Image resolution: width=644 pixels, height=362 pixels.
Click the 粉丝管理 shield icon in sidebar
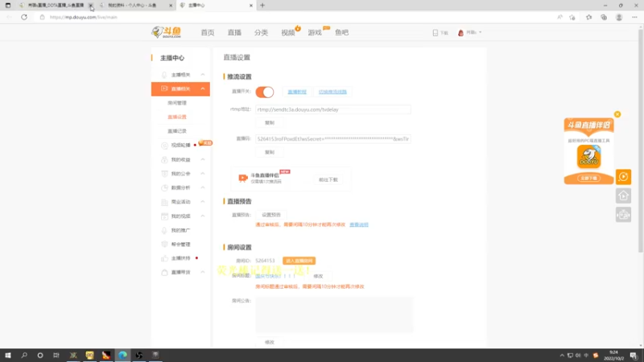pyautogui.click(x=164, y=245)
